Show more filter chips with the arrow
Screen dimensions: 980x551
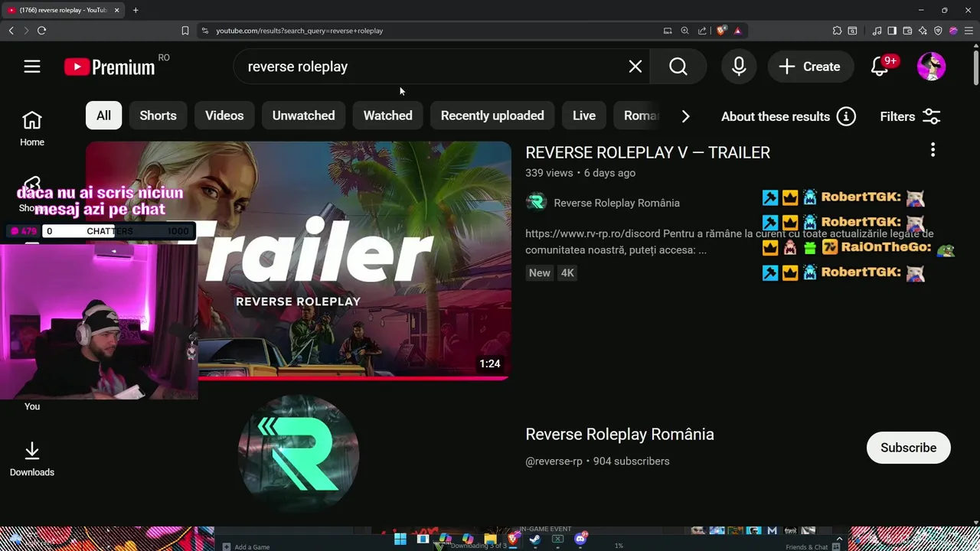coord(685,116)
